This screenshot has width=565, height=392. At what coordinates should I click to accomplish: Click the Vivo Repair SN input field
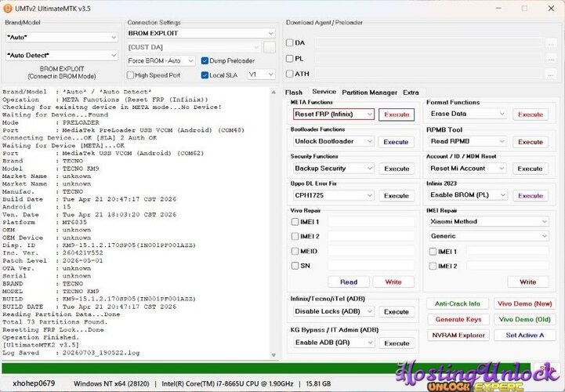(x=371, y=266)
